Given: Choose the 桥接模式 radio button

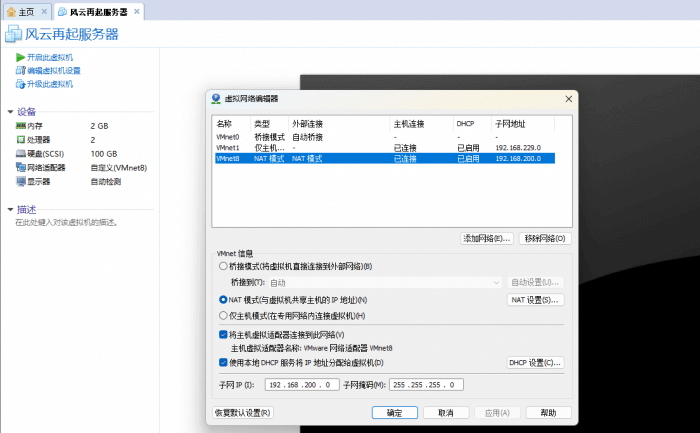Looking at the screenshot, I should point(223,267).
